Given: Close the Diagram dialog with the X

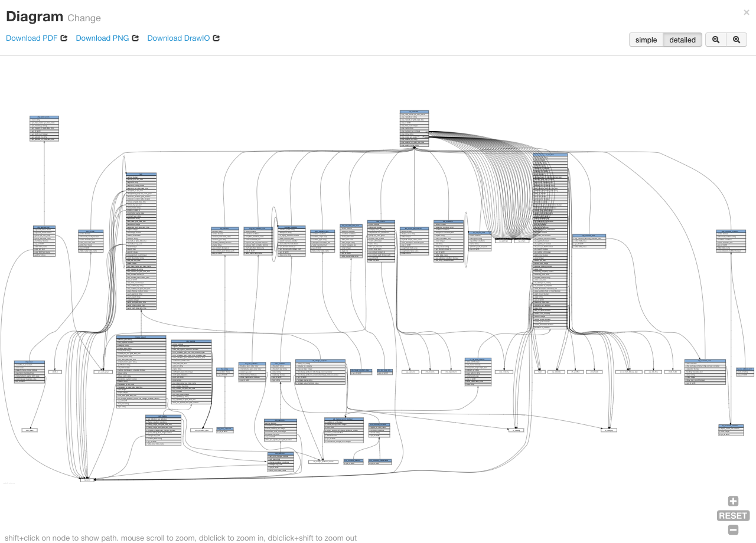Looking at the screenshot, I should pos(747,12).
